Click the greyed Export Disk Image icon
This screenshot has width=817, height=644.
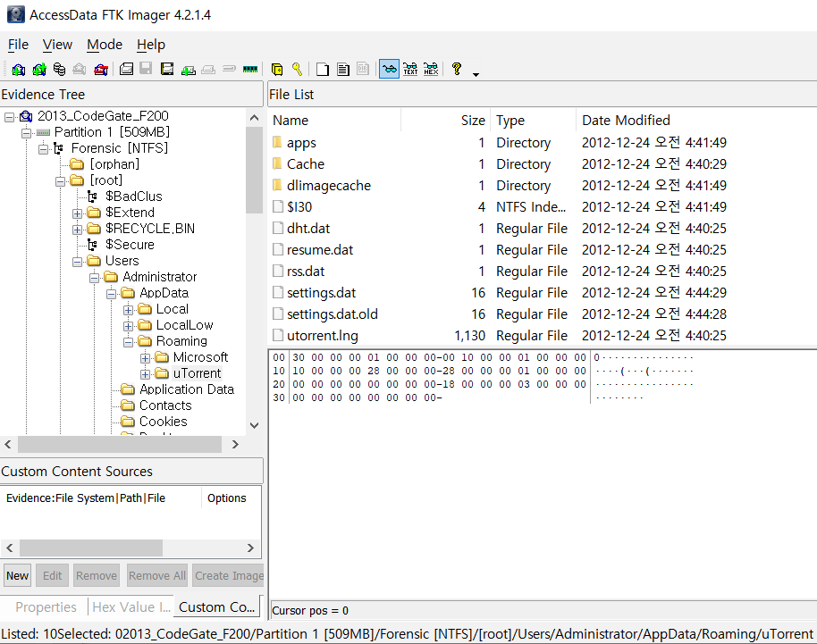(x=146, y=69)
